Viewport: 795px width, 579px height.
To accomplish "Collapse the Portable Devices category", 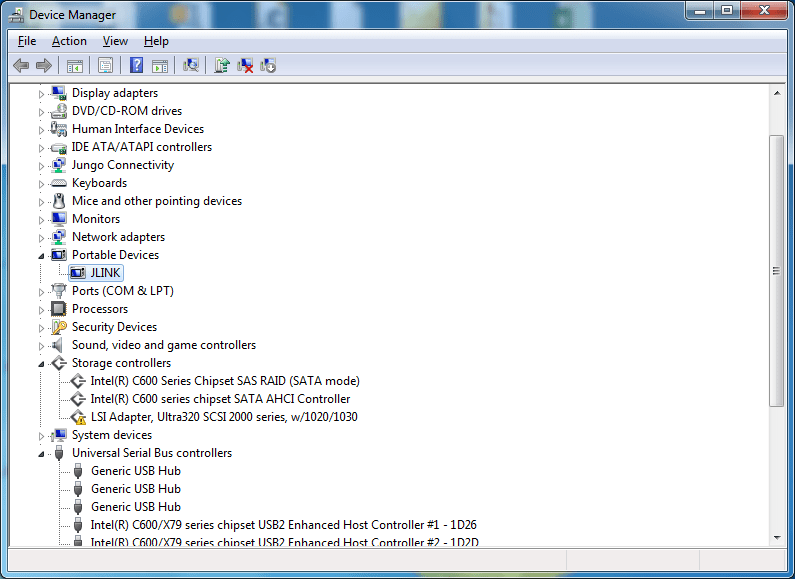I will coord(42,255).
